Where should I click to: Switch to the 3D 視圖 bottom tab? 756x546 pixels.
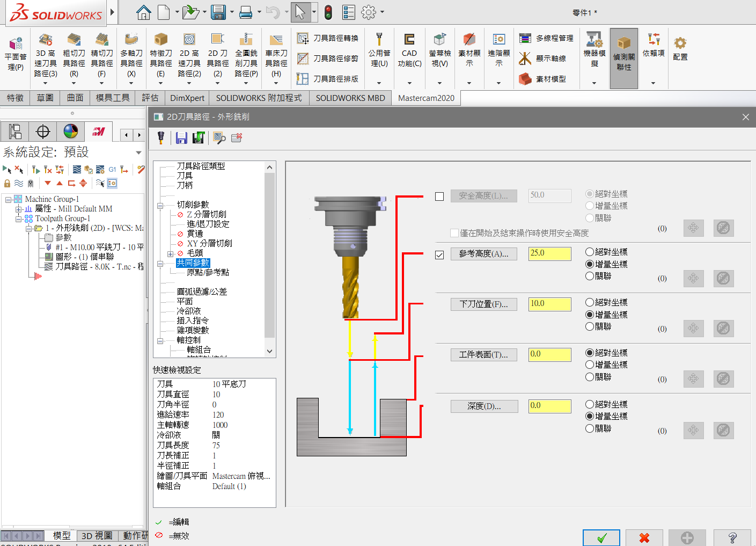click(97, 536)
